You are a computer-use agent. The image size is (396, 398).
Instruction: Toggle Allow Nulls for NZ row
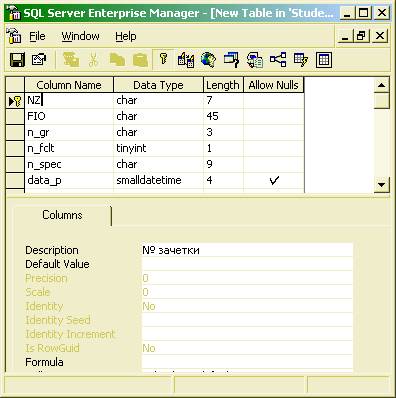274,100
